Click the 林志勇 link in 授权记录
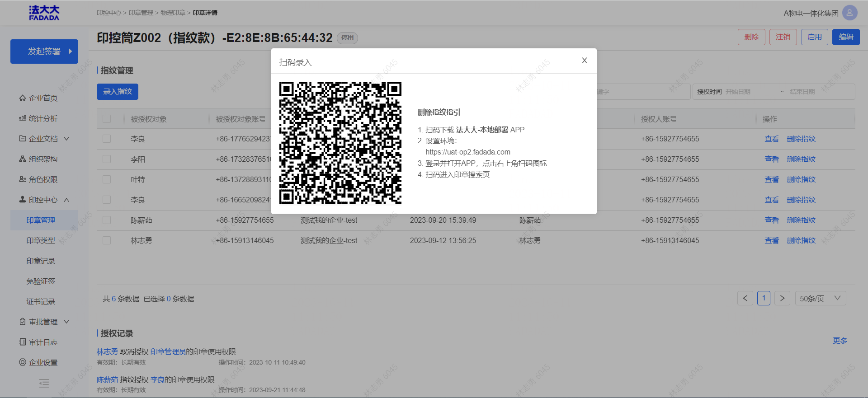Screen dimensions: 868x398 point(107,351)
